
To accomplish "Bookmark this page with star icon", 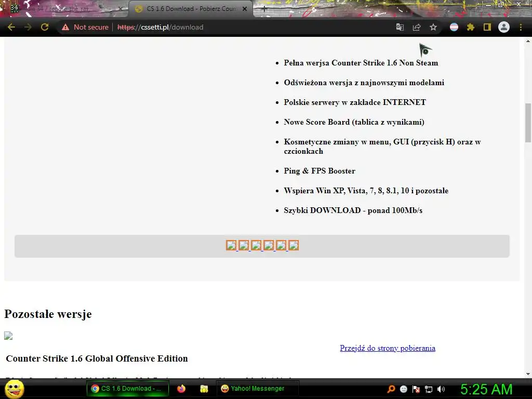I will [x=433, y=27].
